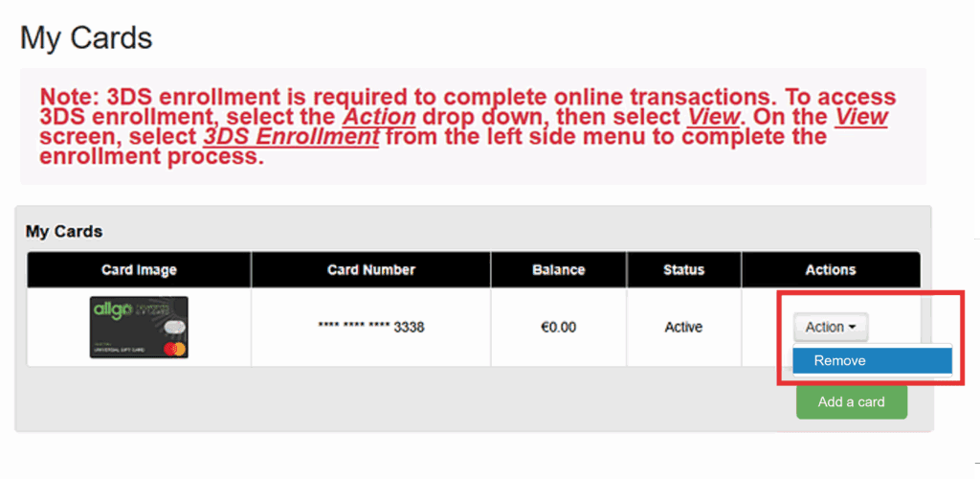Click the masked card number ending 3338
Image resolution: width=980 pixels, height=479 pixels.
371,328
